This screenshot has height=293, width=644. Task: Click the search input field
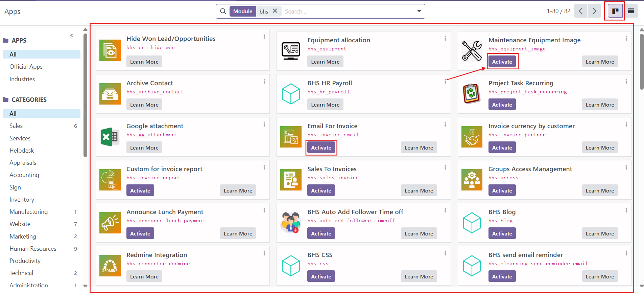click(x=348, y=12)
